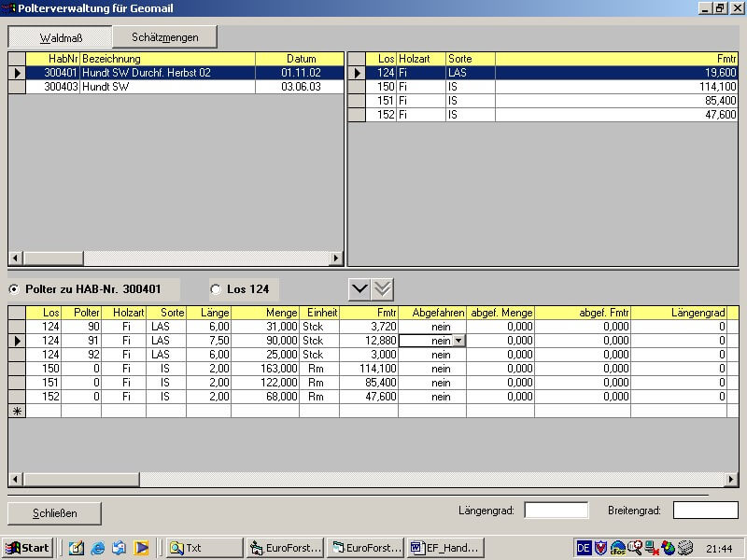Click the colored globe tray icon
The height and width of the screenshot is (560, 747).
[669, 548]
